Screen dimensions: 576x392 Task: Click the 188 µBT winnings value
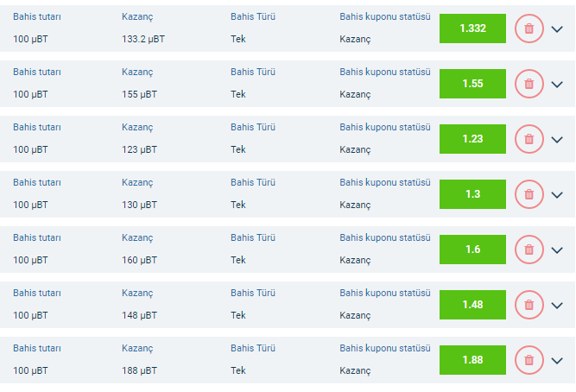coord(139,370)
